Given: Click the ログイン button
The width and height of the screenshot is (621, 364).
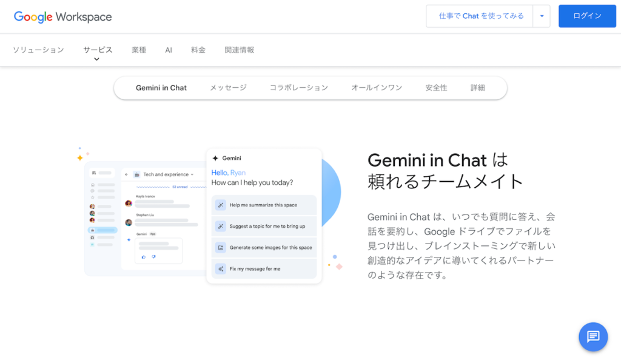Looking at the screenshot, I should 587,16.
